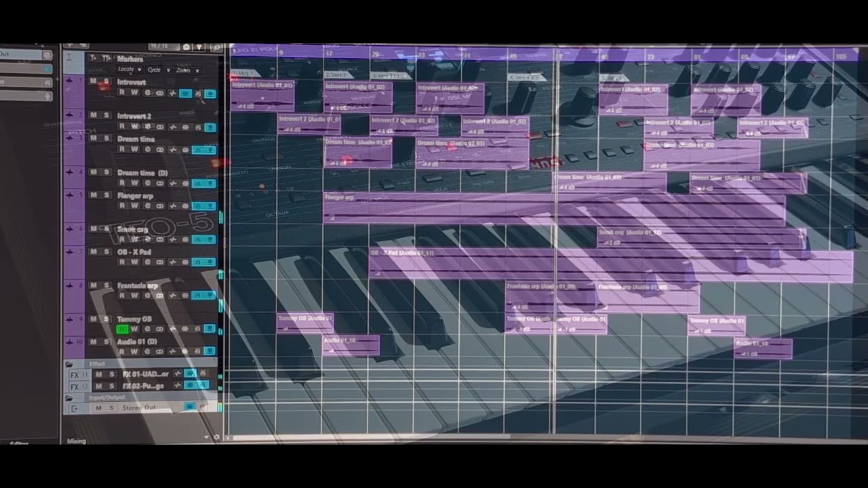
Task: Mute the Introvert track
Action: 93,81
